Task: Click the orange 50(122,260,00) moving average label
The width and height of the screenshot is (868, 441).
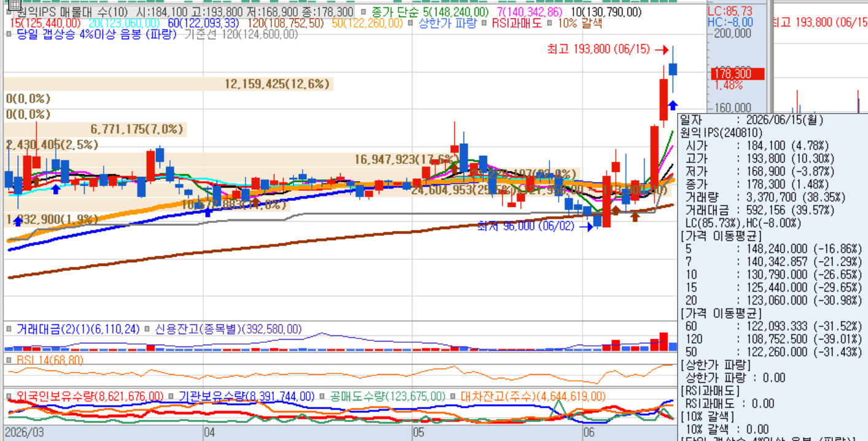Action: (367, 23)
